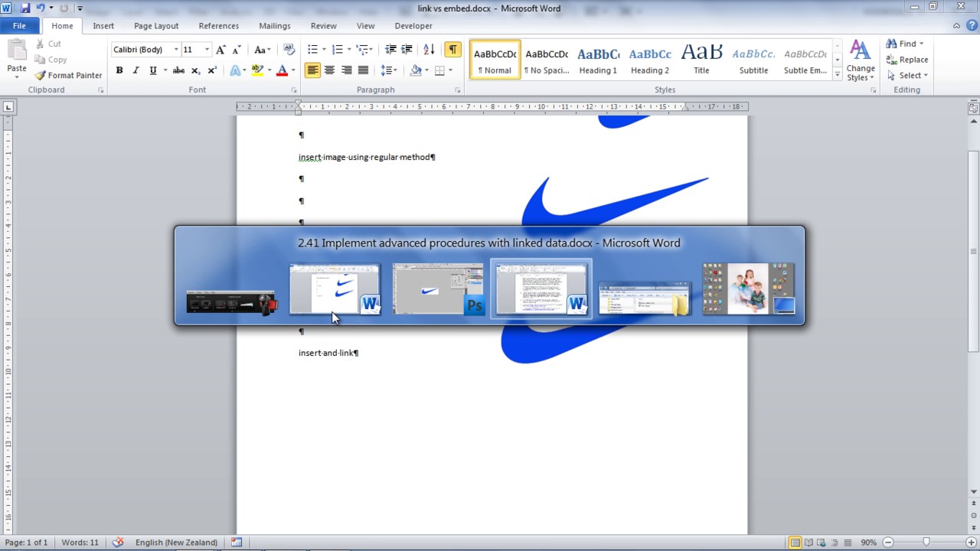Toggle Strikethrough formatting
Image resolution: width=980 pixels, height=551 pixels.
[x=178, y=70]
